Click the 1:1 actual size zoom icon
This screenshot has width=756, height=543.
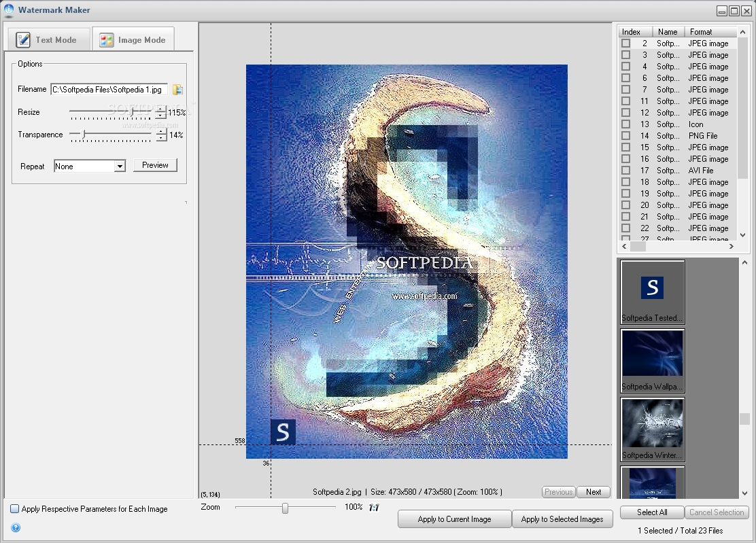pos(374,508)
